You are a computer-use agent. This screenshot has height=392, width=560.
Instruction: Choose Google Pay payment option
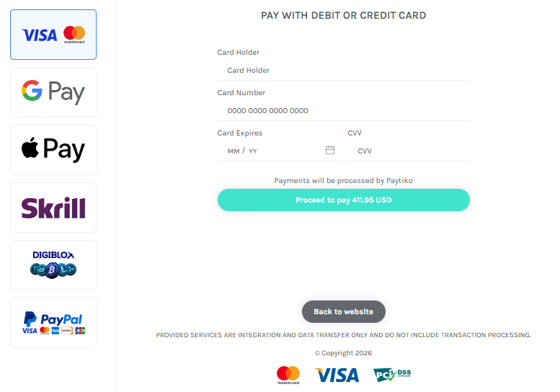[x=53, y=92]
